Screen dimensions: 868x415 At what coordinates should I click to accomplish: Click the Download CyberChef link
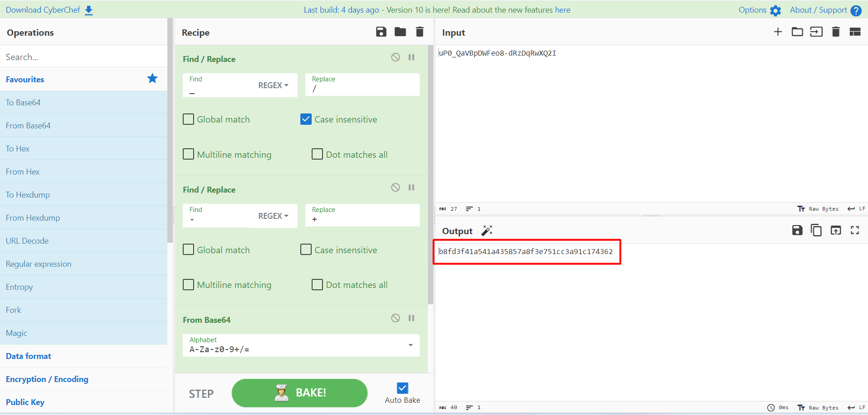coord(49,10)
